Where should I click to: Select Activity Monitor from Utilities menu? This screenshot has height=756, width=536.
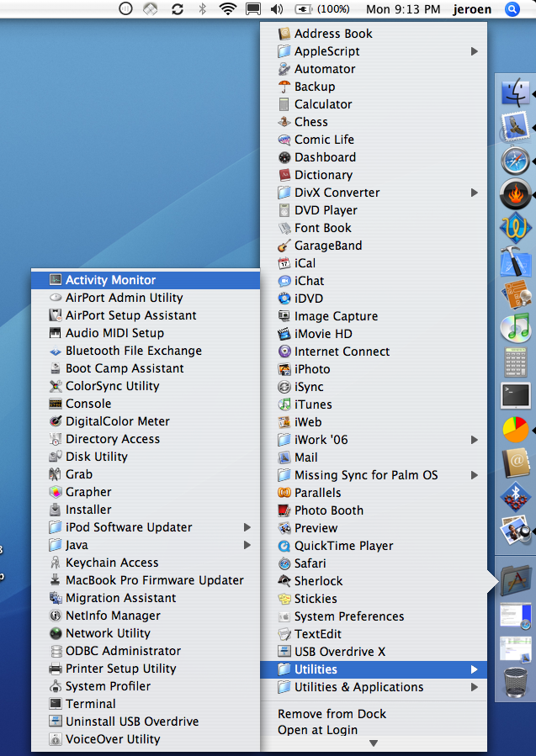(146, 280)
